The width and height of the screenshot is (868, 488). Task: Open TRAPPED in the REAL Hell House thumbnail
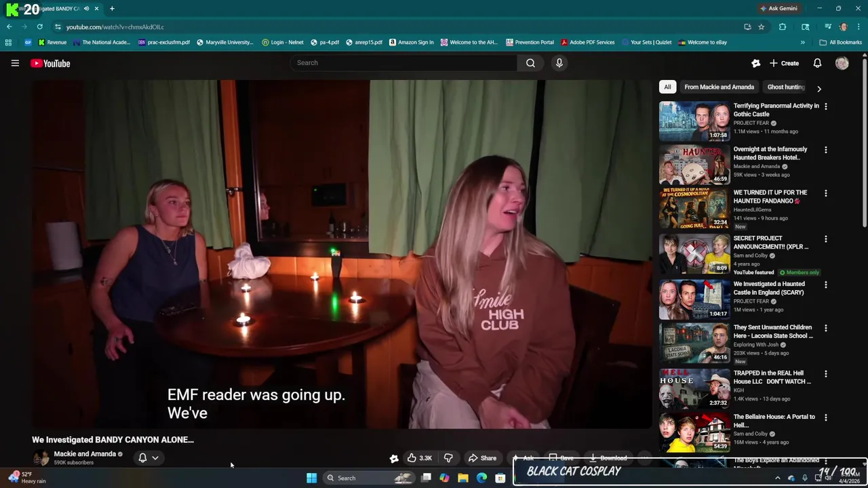click(694, 388)
